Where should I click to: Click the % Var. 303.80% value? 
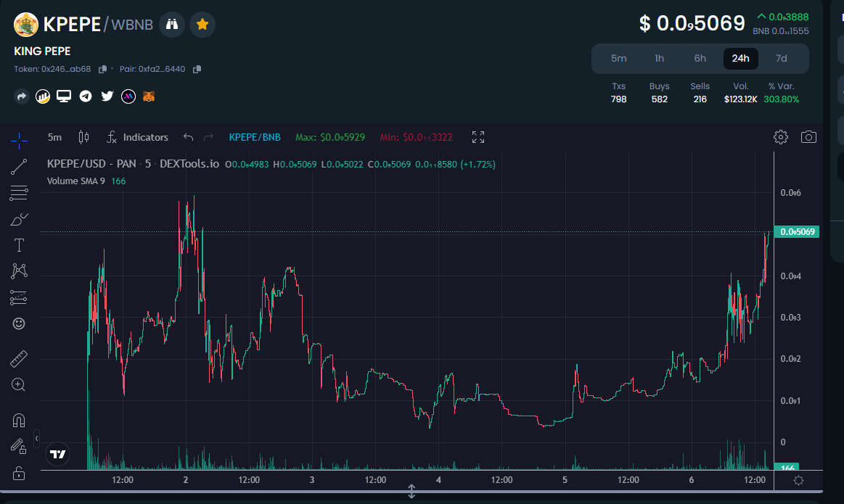click(x=781, y=99)
